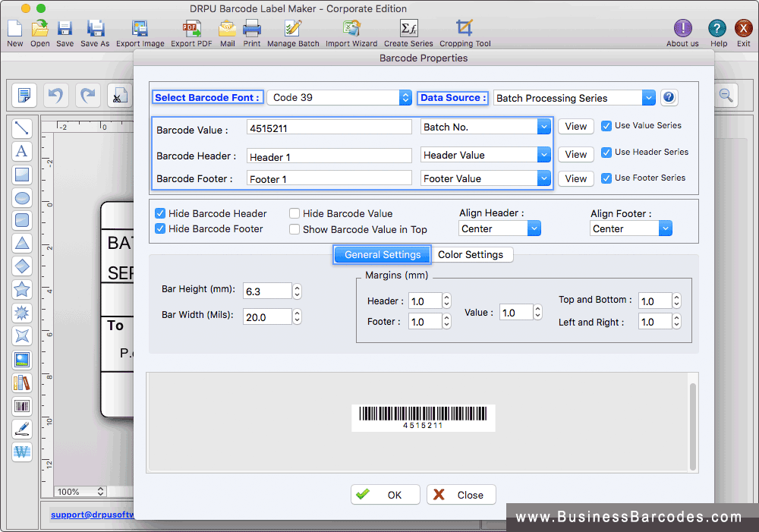Click the Create Series icon
This screenshot has height=532, width=759.
coord(408,29)
